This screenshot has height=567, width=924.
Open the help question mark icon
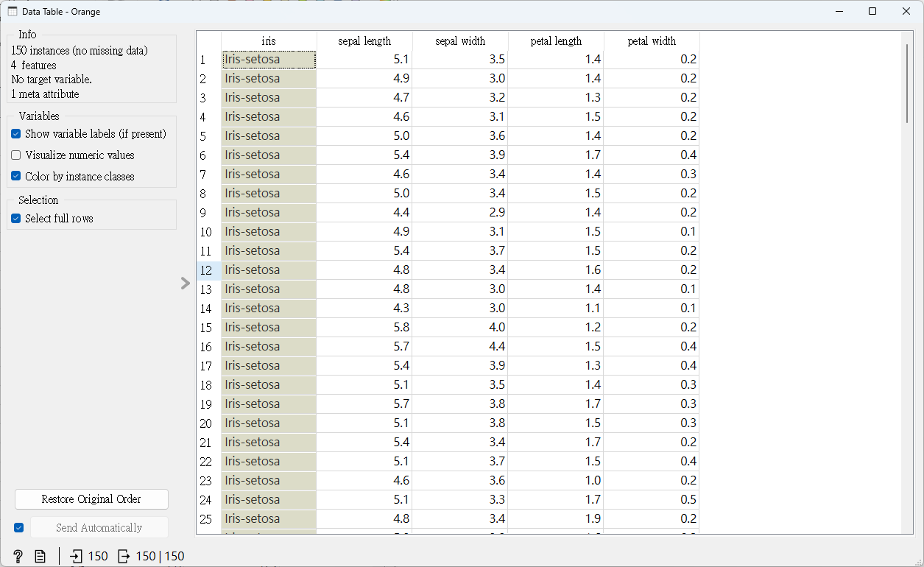coord(18,556)
